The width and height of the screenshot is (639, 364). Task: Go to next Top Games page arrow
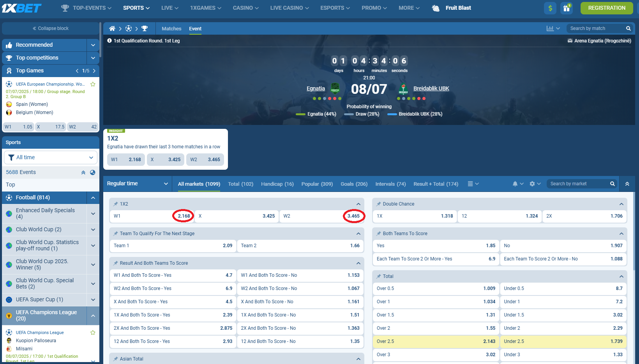click(x=94, y=71)
